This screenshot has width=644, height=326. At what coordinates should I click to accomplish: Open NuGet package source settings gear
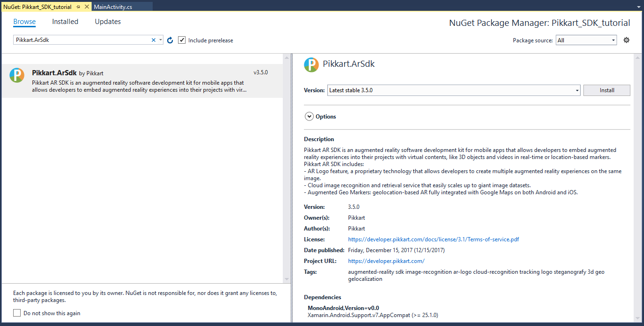[626, 40]
